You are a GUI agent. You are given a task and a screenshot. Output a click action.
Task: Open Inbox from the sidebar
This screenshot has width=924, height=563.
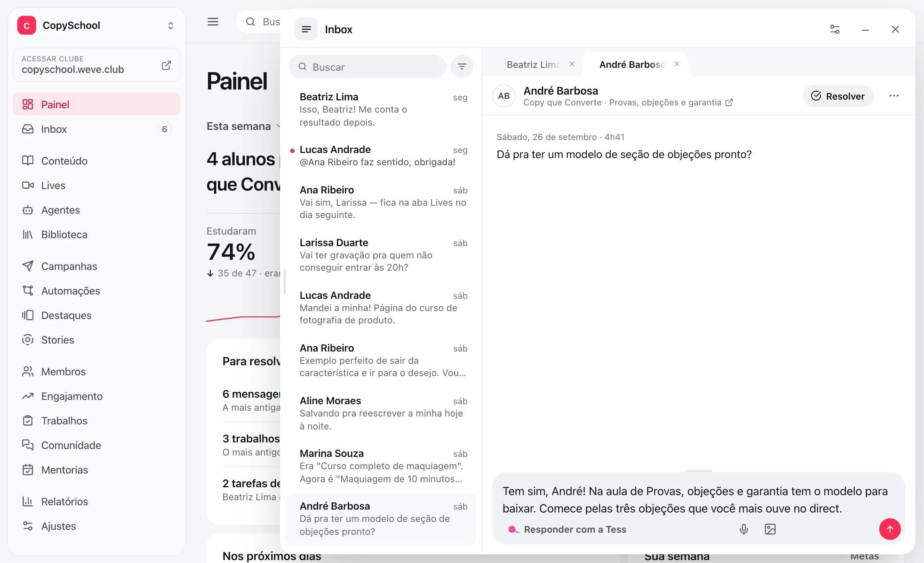pyautogui.click(x=96, y=129)
